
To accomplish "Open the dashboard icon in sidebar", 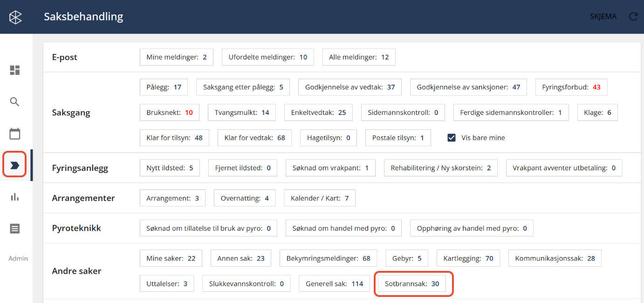I will 15,70.
